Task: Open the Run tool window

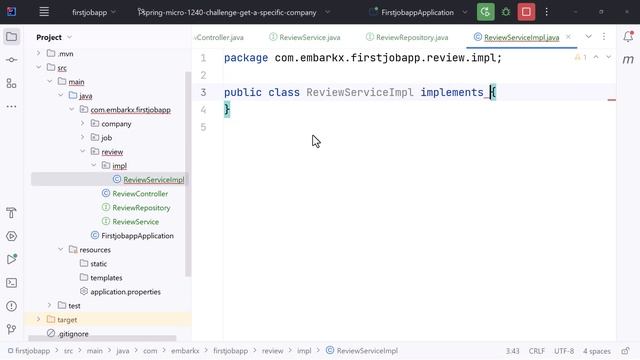Action: (11, 259)
